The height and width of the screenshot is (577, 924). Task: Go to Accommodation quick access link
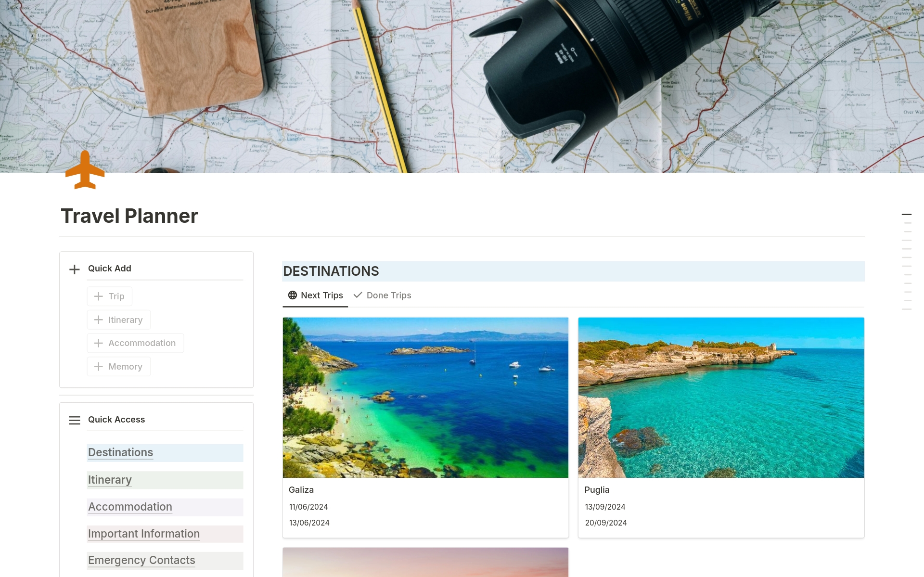(130, 507)
